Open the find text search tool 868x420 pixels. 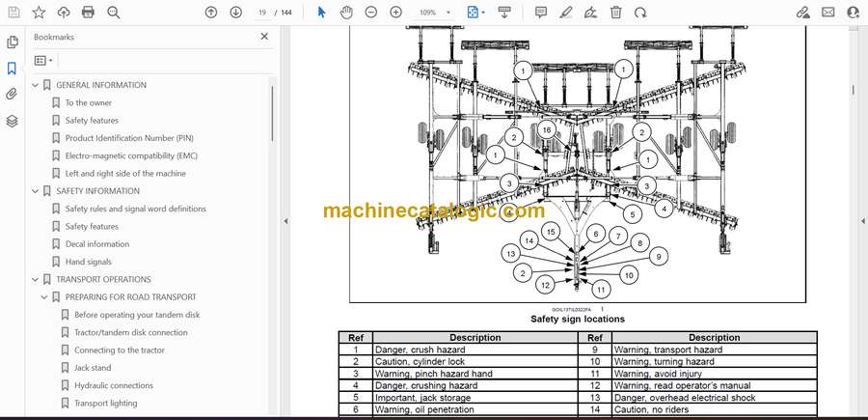114,13
